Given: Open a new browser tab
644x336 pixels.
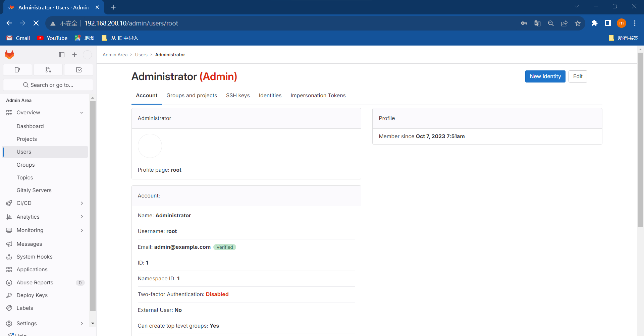Looking at the screenshot, I should click(x=113, y=7).
